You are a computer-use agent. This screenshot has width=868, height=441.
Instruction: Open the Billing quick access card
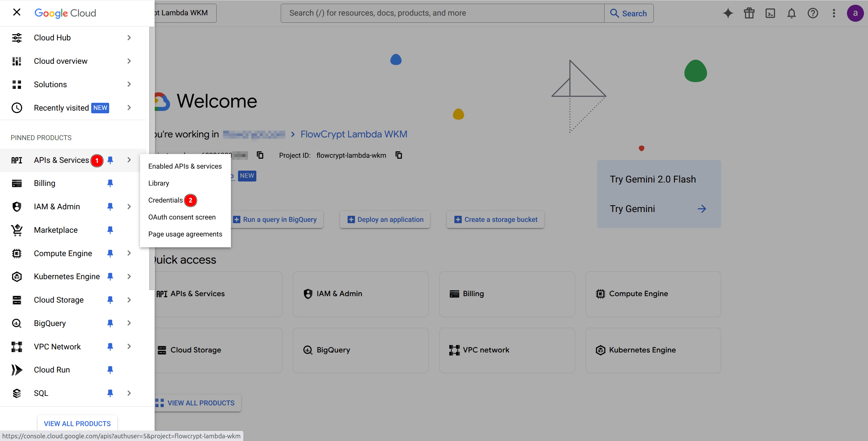coord(507,294)
